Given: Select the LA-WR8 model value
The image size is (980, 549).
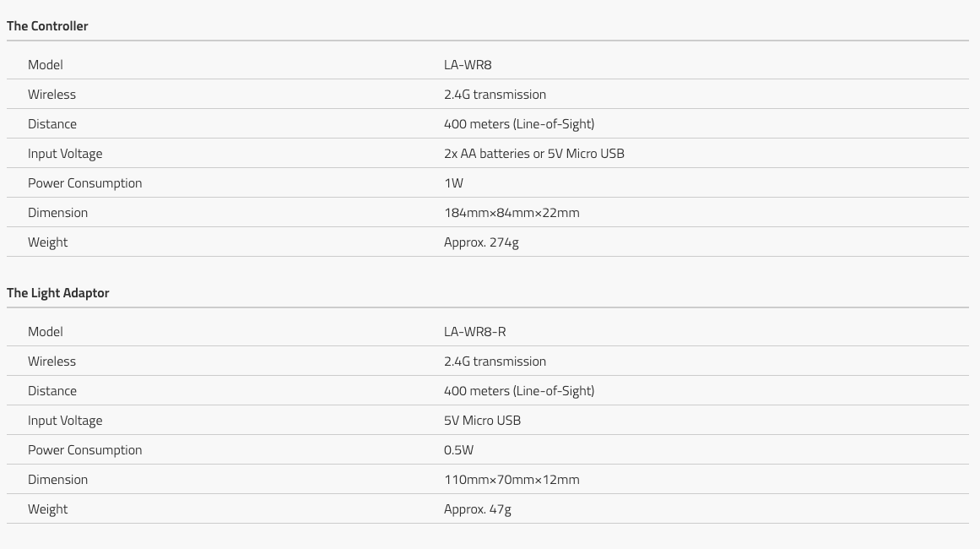Looking at the screenshot, I should 468,64.
